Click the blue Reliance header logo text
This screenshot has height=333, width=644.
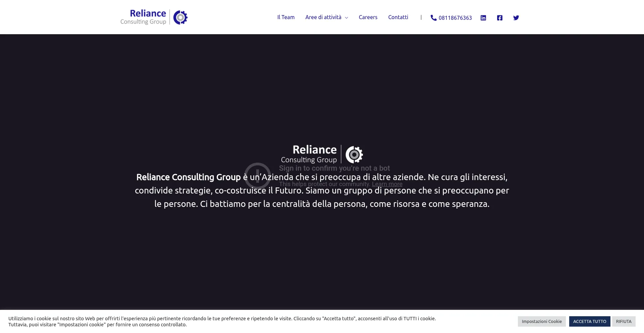click(x=148, y=14)
